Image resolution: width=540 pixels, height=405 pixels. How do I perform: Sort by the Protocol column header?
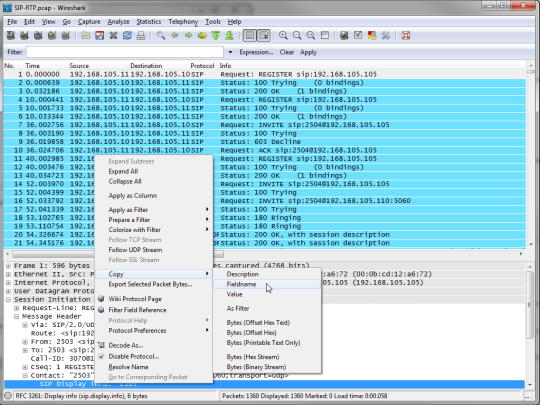coord(202,66)
